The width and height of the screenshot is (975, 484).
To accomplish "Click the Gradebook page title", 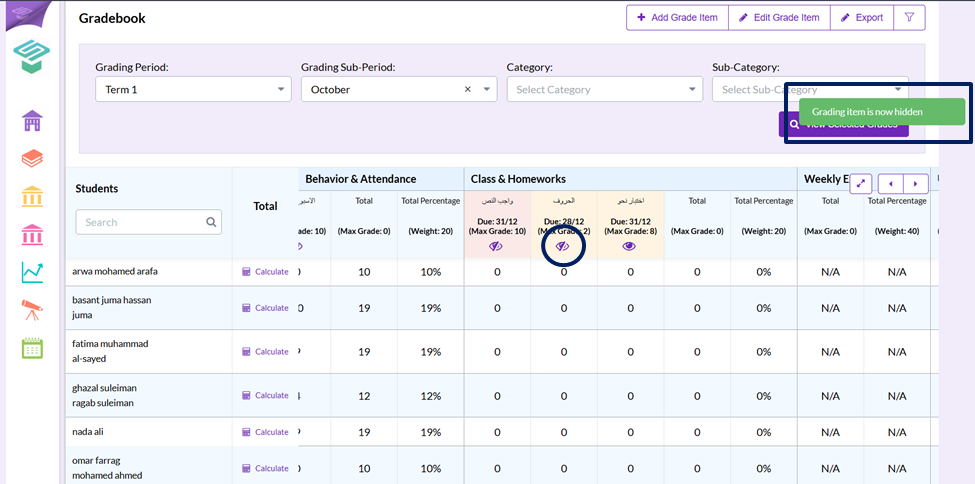I will click(112, 19).
